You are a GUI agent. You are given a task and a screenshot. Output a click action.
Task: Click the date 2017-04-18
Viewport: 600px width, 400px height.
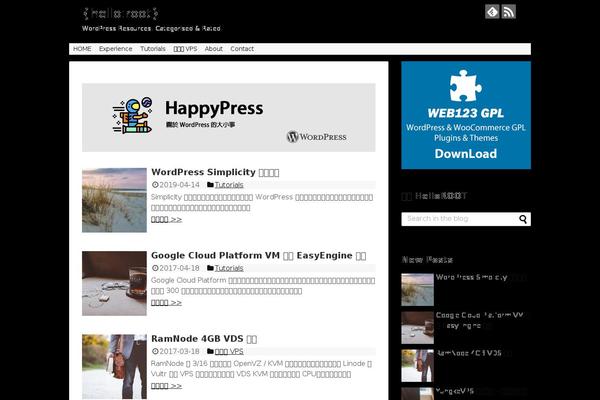(x=179, y=268)
